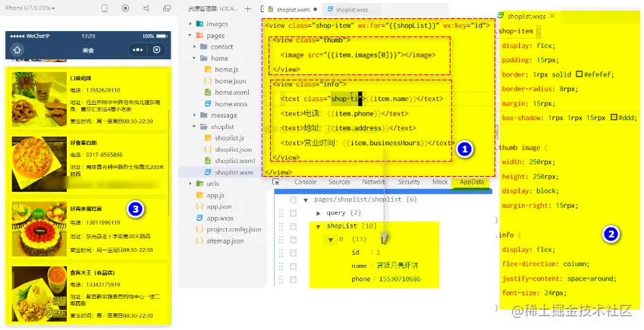This screenshot has width=644, height=330.
Task: Click the record circle icon in simulator toolbar
Action: pos(125,8)
